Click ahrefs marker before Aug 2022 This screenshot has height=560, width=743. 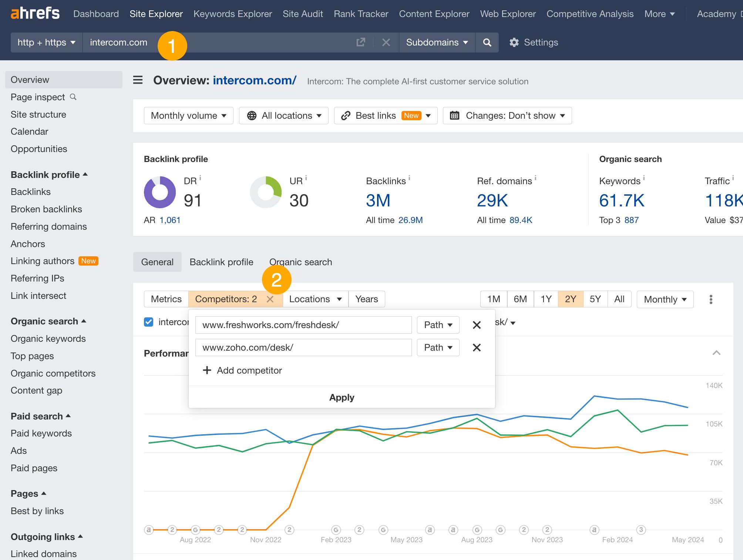coord(149,530)
